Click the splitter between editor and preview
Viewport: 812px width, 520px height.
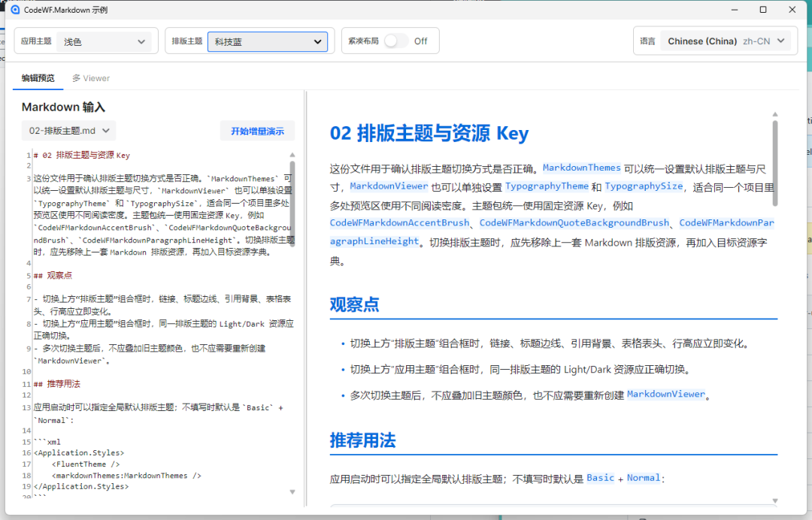pyautogui.click(x=305, y=298)
